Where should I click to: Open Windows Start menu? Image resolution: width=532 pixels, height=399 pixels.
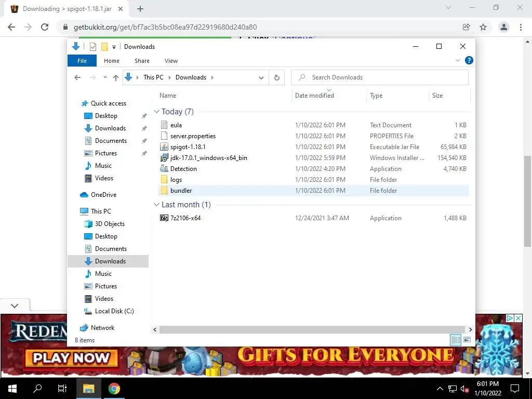[12, 389]
